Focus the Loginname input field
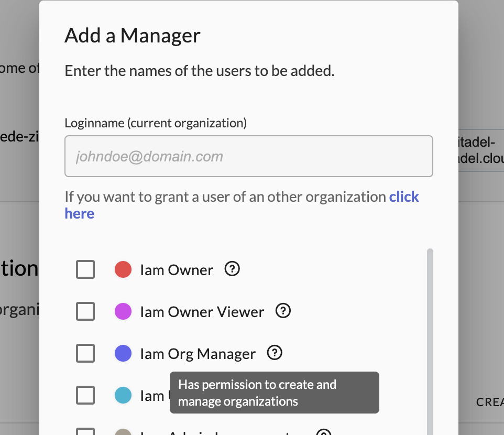 pos(249,156)
